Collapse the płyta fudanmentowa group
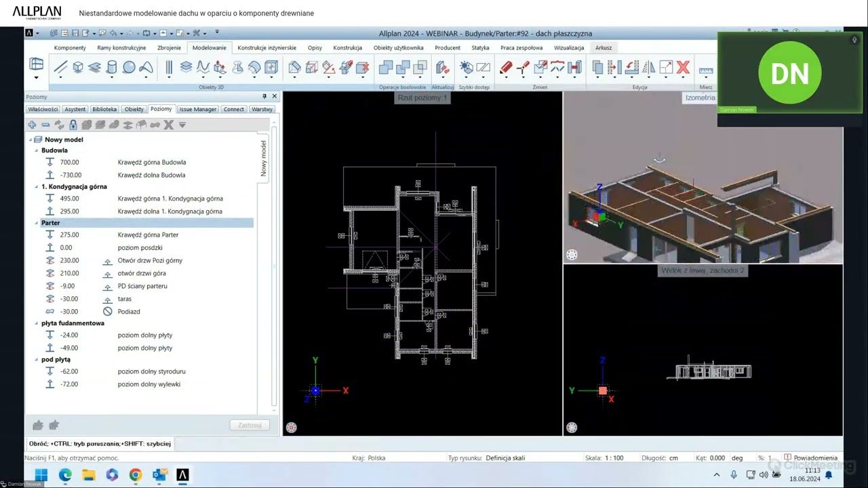Image resolution: width=868 pixels, height=488 pixels. (x=37, y=323)
